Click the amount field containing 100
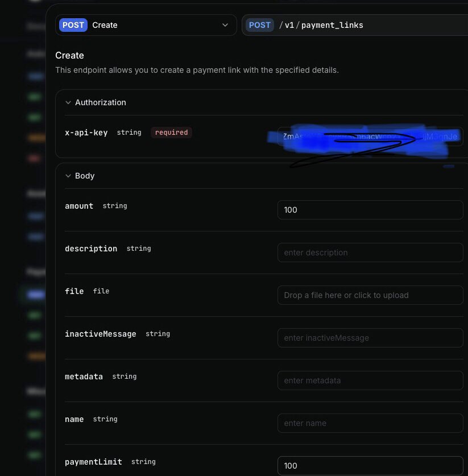This screenshot has height=476, width=468. pyautogui.click(x=370, y=210)
